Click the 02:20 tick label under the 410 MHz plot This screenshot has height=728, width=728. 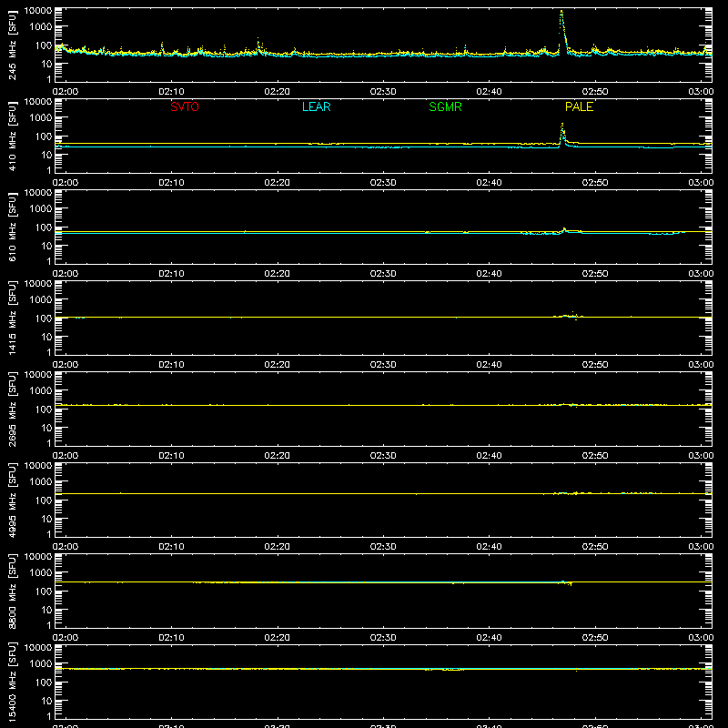[x=278, y=183]
